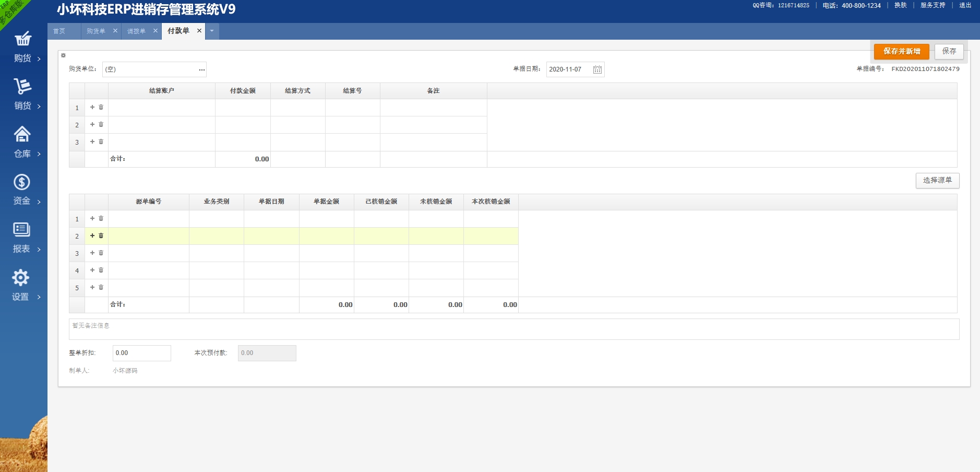
Task: Open the 服务支持 link
Action: [x=933, y=5]
